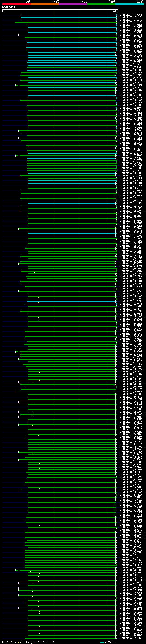The height and width of the screenshot is (644, 146).
Task: Click the white query scale bar
Action: click(60, 10)
